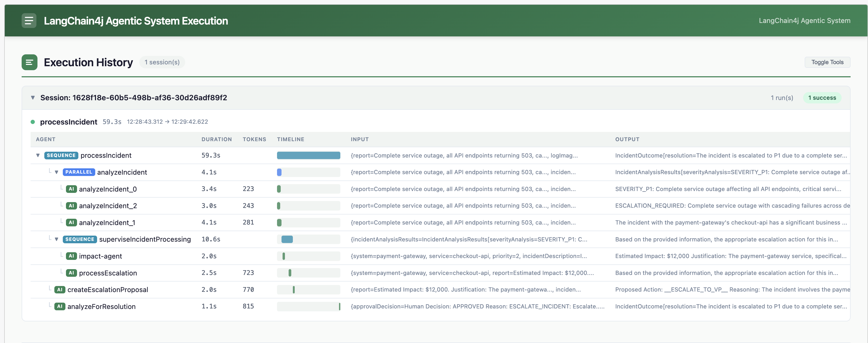Click the PARALLEL badge beside analyzeIncident
The height and width of the screenshot is (343, 868).
pyautogui.click(x=79, y=172)
